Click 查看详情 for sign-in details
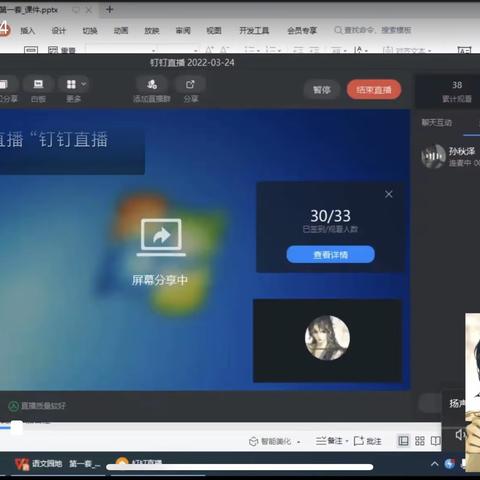Screen dimensions: 480x480 pos(330,255)
